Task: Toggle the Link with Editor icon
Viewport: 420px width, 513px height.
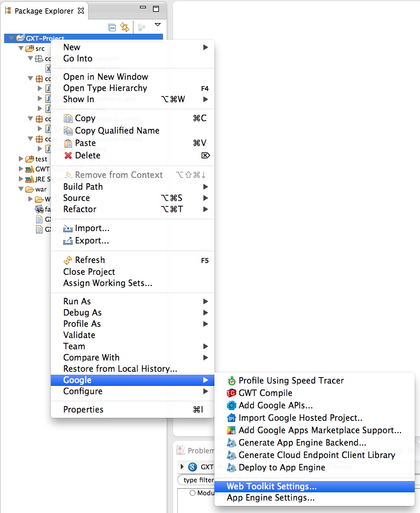Action: [125, 27]
